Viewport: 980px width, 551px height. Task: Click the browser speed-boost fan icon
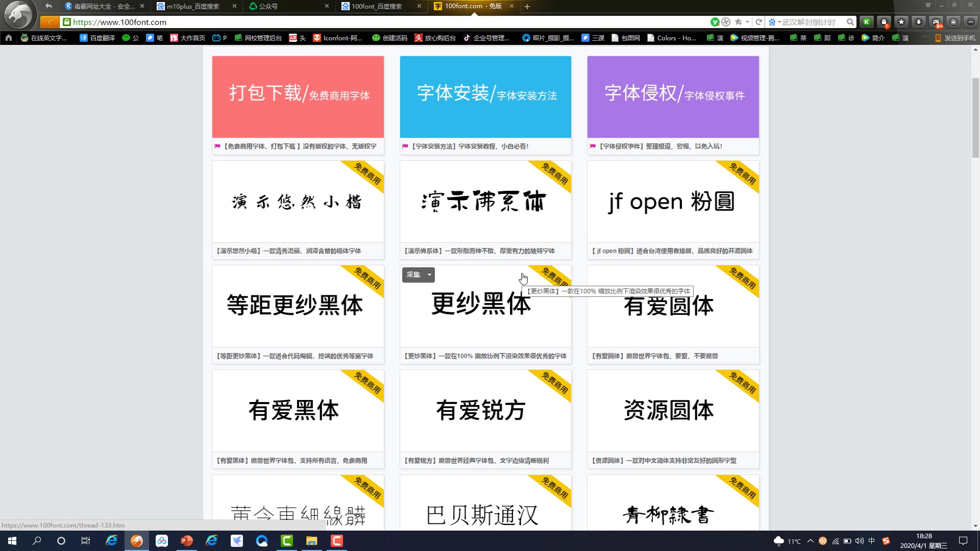point(726,22)
